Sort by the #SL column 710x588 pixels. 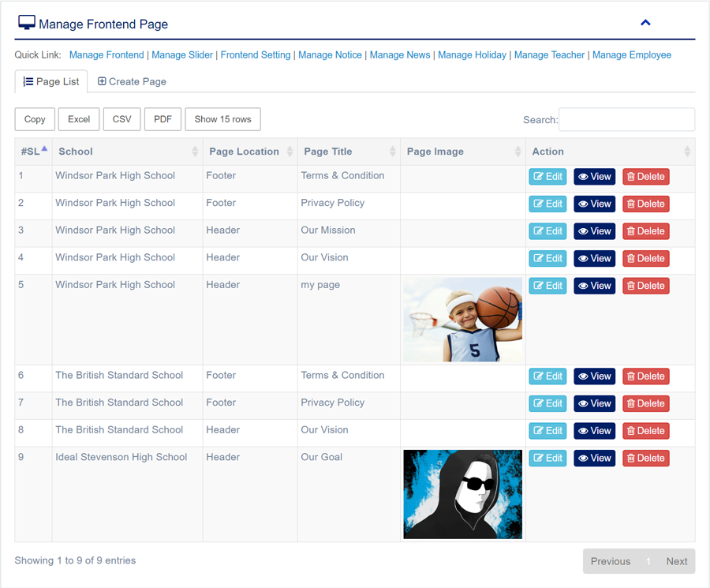[33, 152]
